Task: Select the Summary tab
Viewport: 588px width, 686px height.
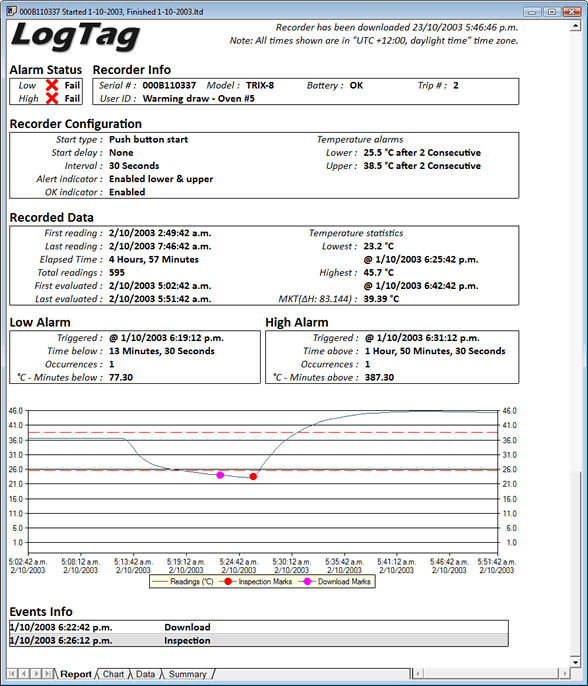Action: [187, 674]
